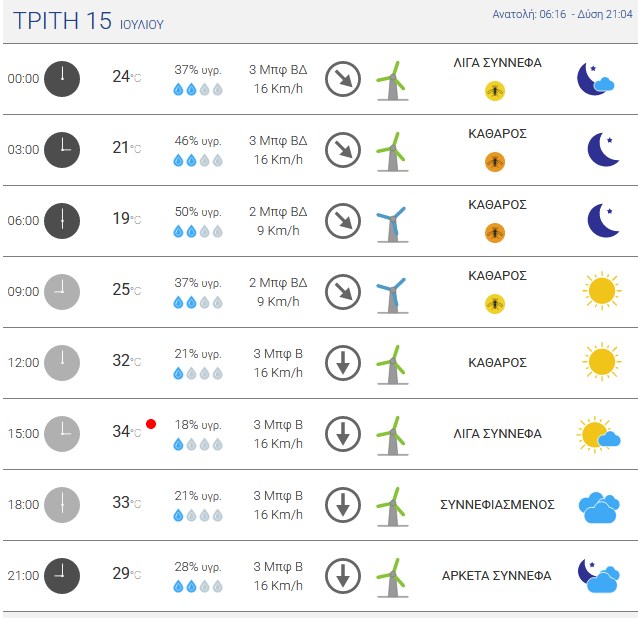638x618 pixels.
Task: Click the green windmill icon at 15:00
Action: pyautogui.click(x=391, y=437)
